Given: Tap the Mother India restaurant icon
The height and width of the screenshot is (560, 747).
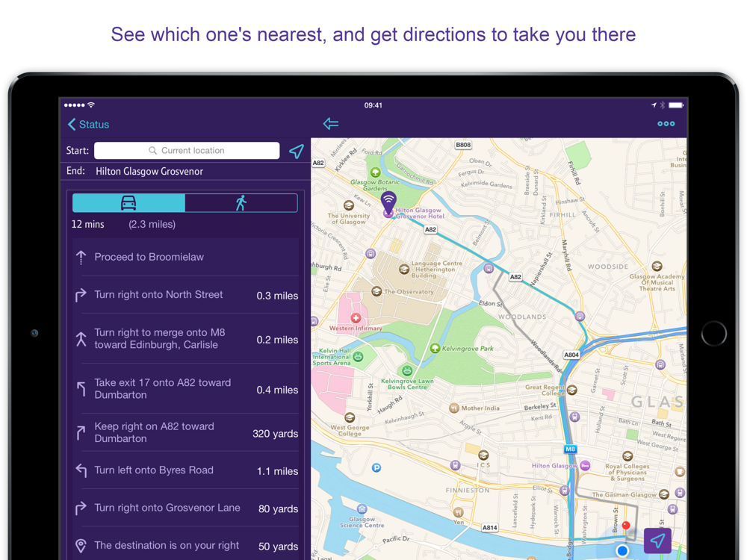Looking at the screenshot, I should tap(454, 408).
